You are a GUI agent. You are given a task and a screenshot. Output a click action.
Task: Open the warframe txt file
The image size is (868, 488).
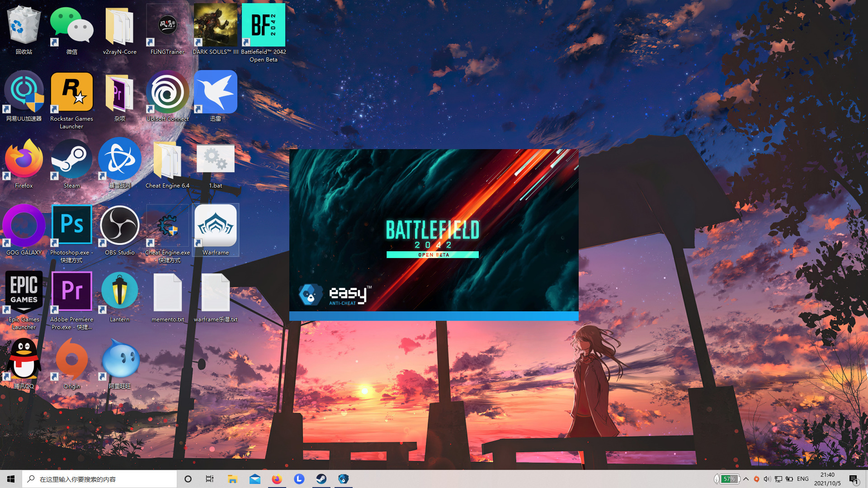point(216,297)
